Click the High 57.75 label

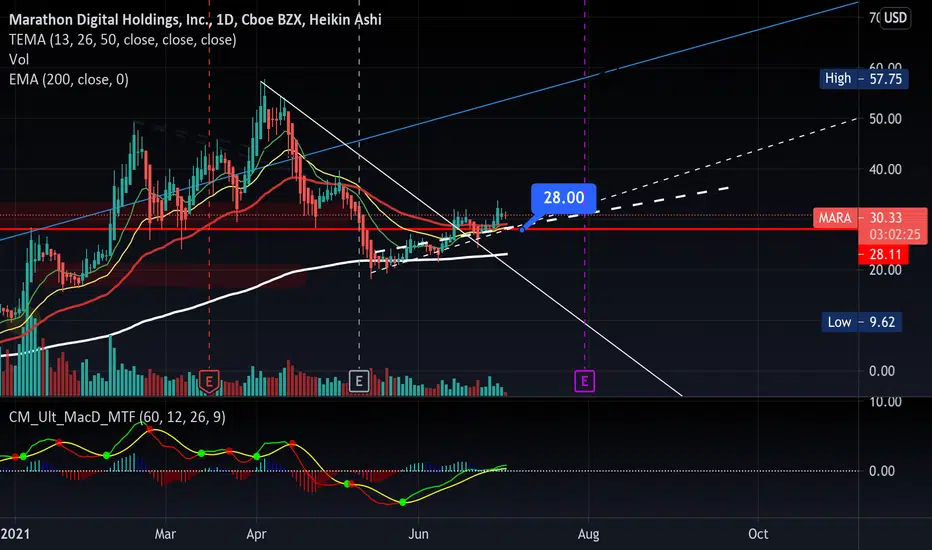point(863,78)
